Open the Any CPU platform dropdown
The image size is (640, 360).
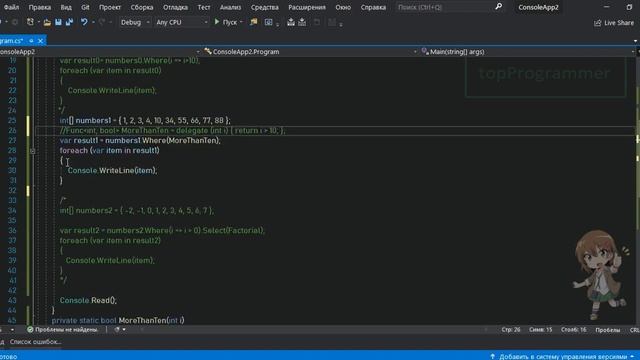(182, 22)
